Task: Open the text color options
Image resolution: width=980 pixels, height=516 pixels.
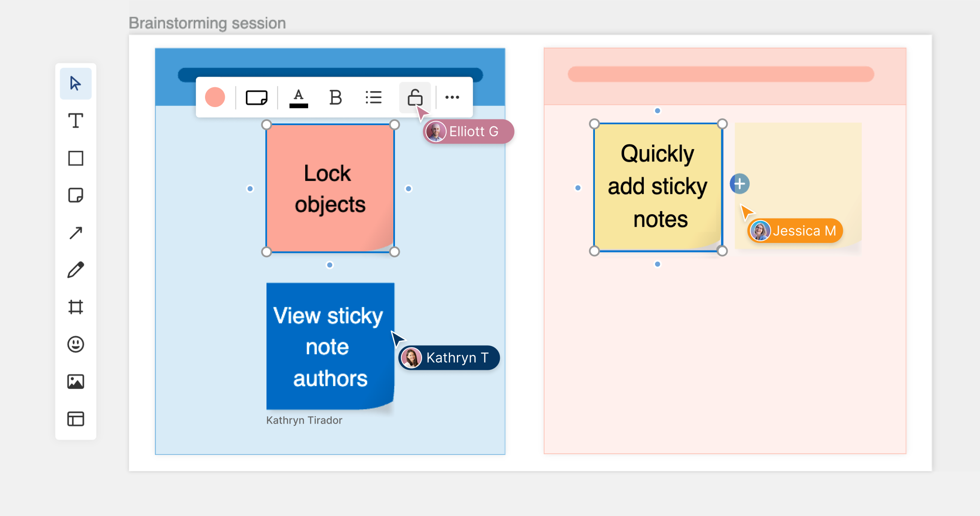Action: [298, 98]
